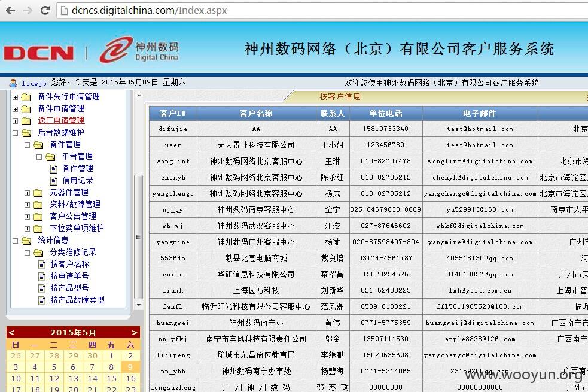Click document icon beside 按客户名称

click(42, 265)
